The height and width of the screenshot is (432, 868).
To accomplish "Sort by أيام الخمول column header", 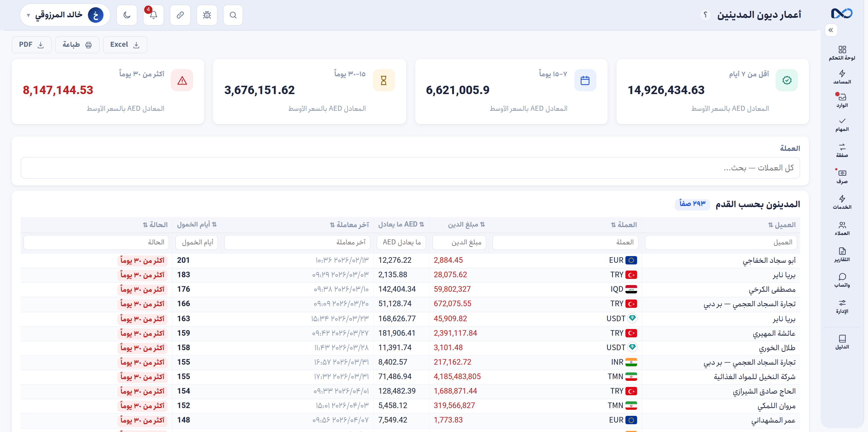I will 197,225.
